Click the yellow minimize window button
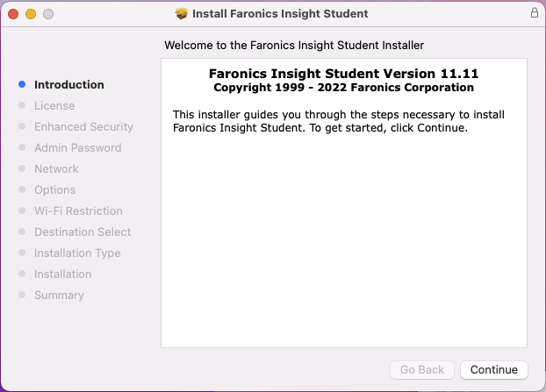This screenshot has width=546, height=392. 31,14
